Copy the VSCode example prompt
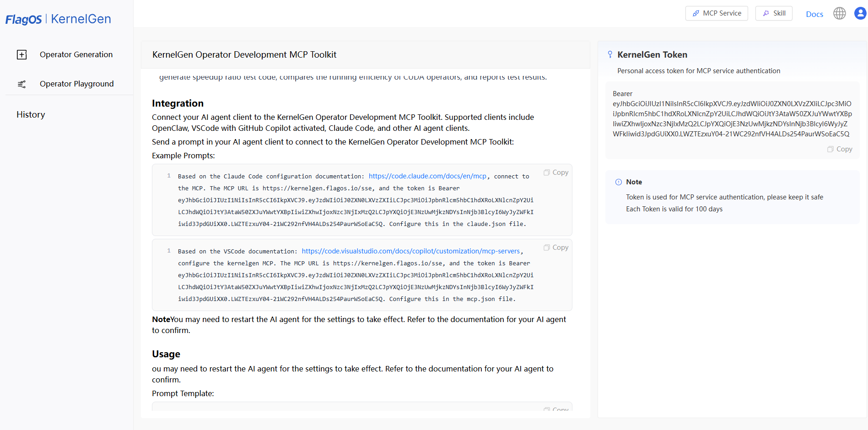 click(556, 247)
